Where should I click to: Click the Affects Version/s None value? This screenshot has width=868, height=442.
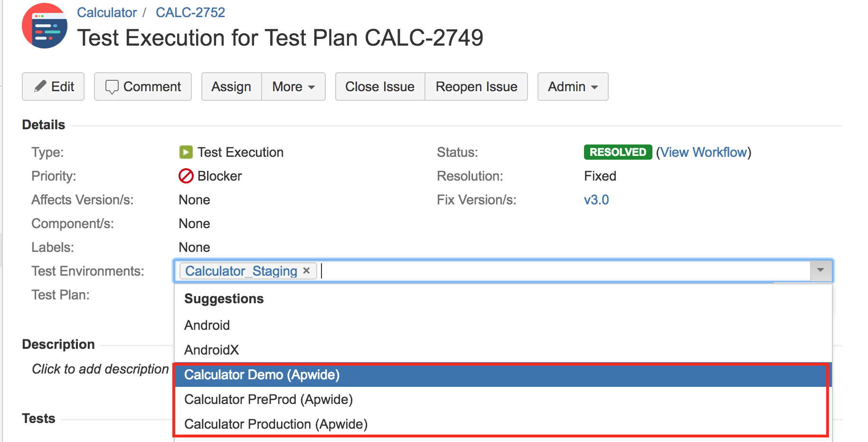[194, 200]
